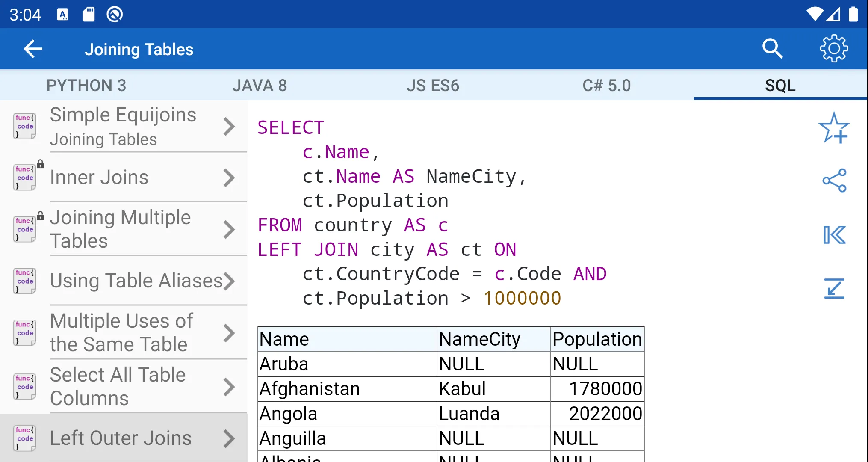Switch to the Python 3 tab
The image size is (868, 462).
coord(87,85)
